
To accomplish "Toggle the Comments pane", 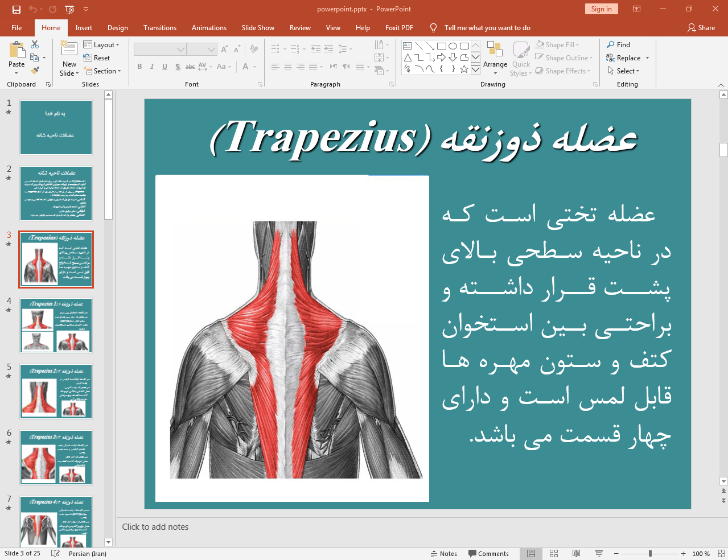I will pyautogui.click(x=488, y=554).
